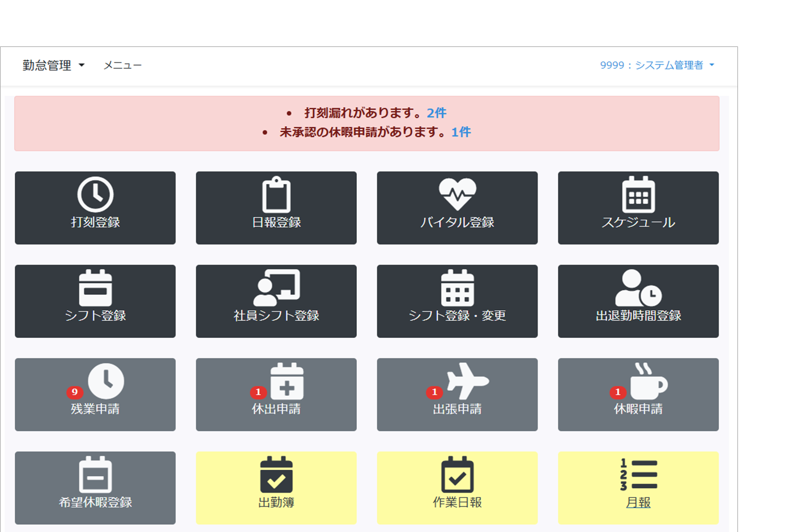Open the 打刻登録 clock icon tile
802x532 pixels.
(x=95, y=195)
